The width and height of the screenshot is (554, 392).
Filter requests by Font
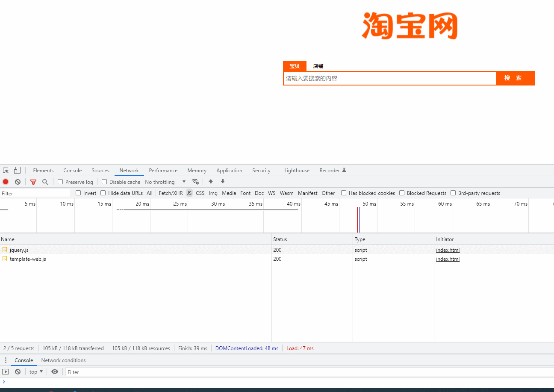[x=245, y=193]
